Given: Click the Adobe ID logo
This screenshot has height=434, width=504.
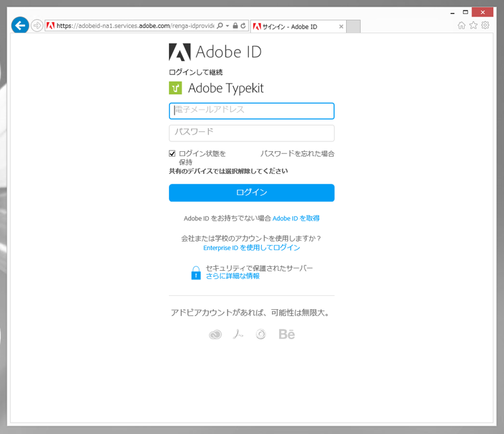Looking at the screenshot, I should coord(215,52).
